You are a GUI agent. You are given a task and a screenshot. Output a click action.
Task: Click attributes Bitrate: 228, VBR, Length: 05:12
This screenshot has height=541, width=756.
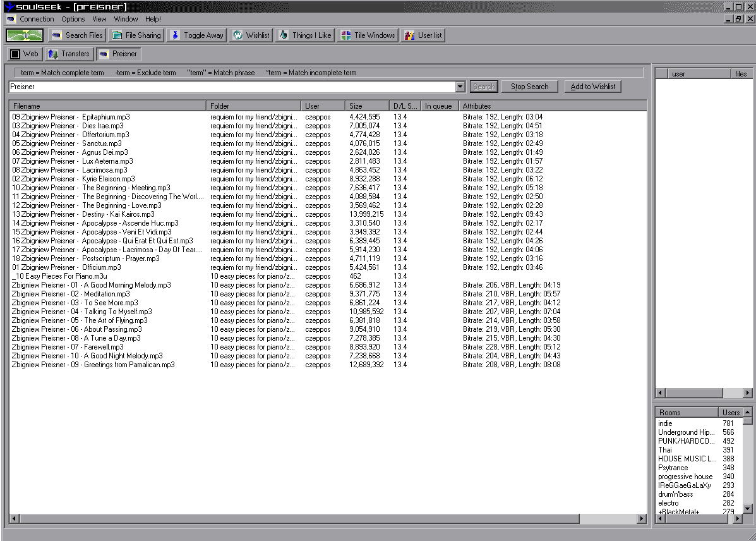512,347
